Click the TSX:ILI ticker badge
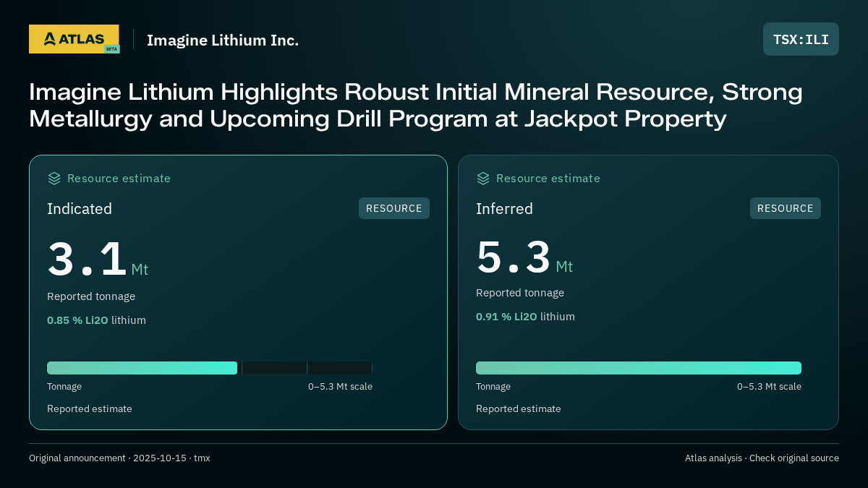Viewport: 868px width, 488px height. (801, 39)
